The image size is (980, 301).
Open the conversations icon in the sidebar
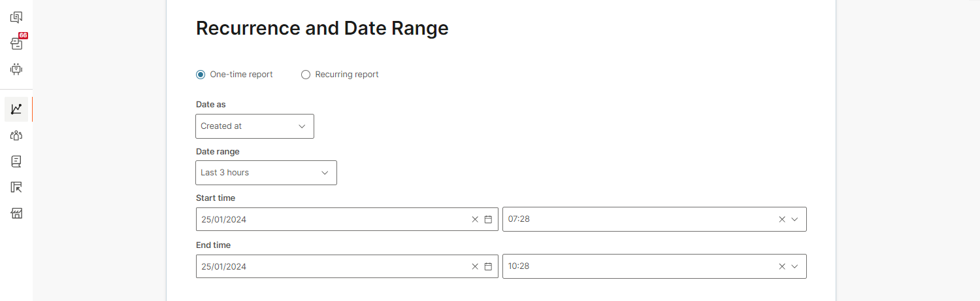pyautogui.click(x=16, y=18)
